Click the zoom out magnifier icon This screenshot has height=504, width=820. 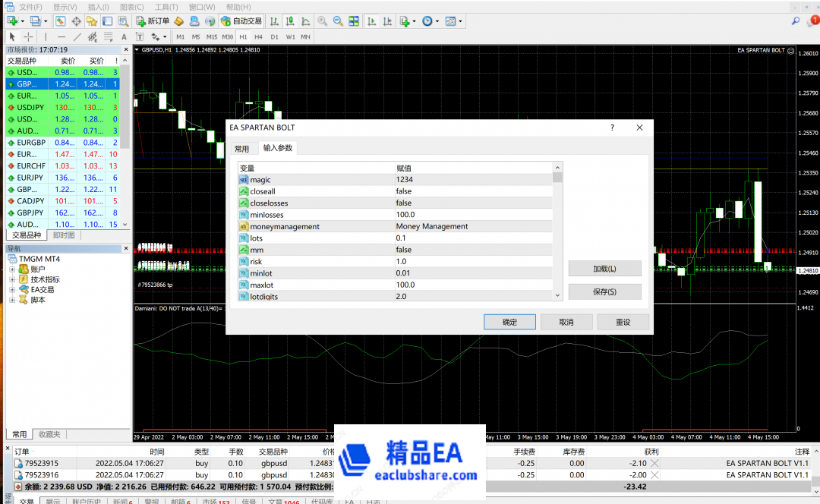[x=337, y=21]
